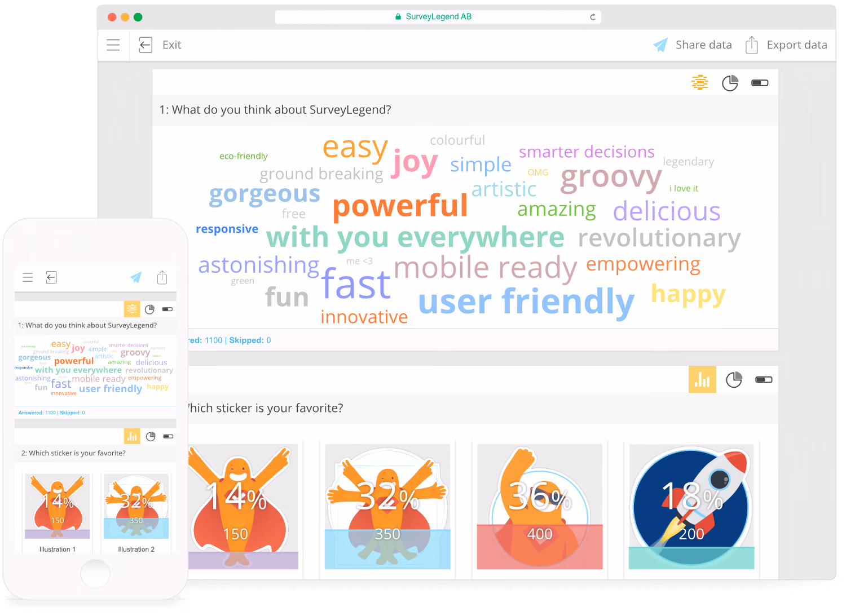This screenshot has width=846, height=616.
Task: Click phone heading '2: Which sticker is your favorite?'
Action: [73, 453]
